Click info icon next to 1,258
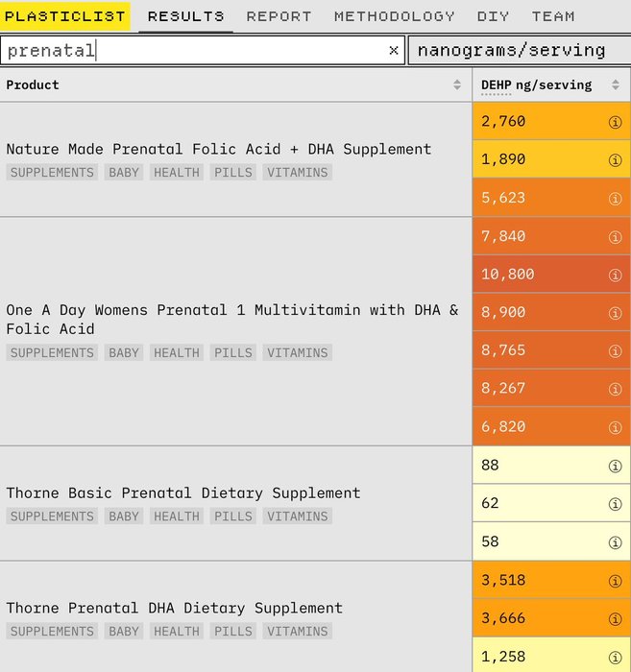 [x=615, y=657]
